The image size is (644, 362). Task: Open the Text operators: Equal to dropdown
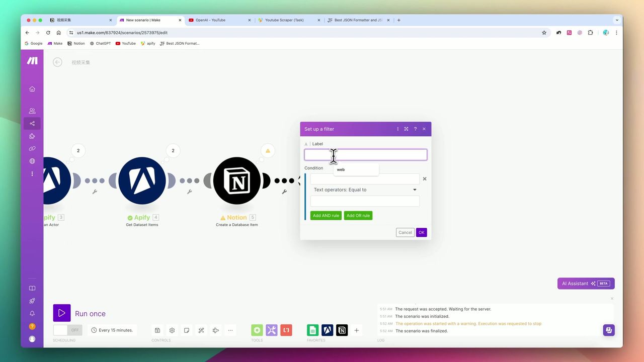tap(365, 190)
